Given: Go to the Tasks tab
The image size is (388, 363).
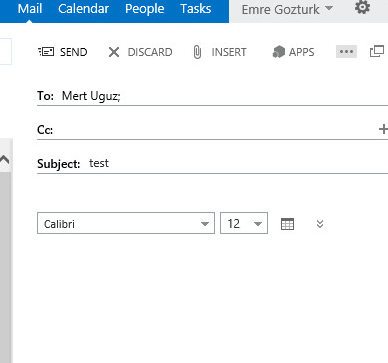Looking at the screenshot, I should click(x=195, y=9).
